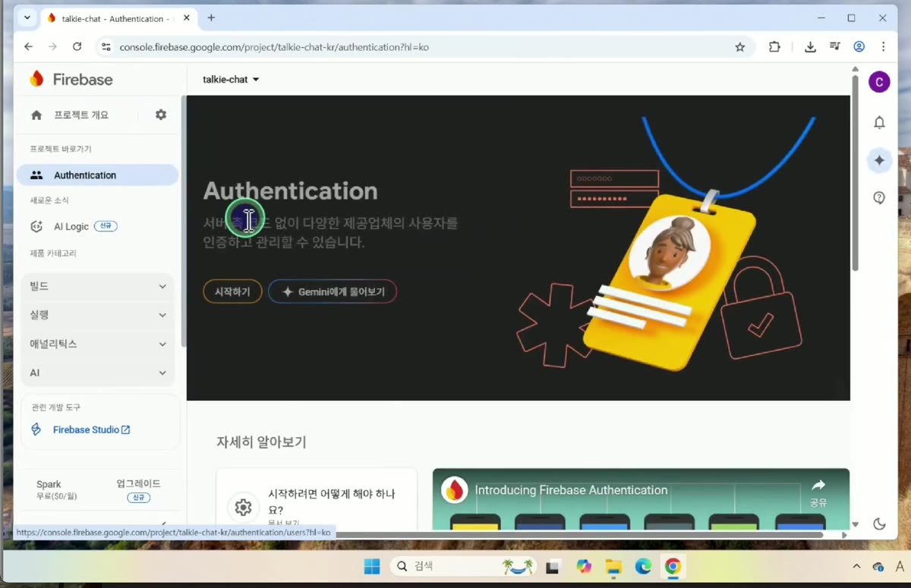Click the Firebase flame logo in the sidebar
911x588 pixels.
[x=36, y=79]
